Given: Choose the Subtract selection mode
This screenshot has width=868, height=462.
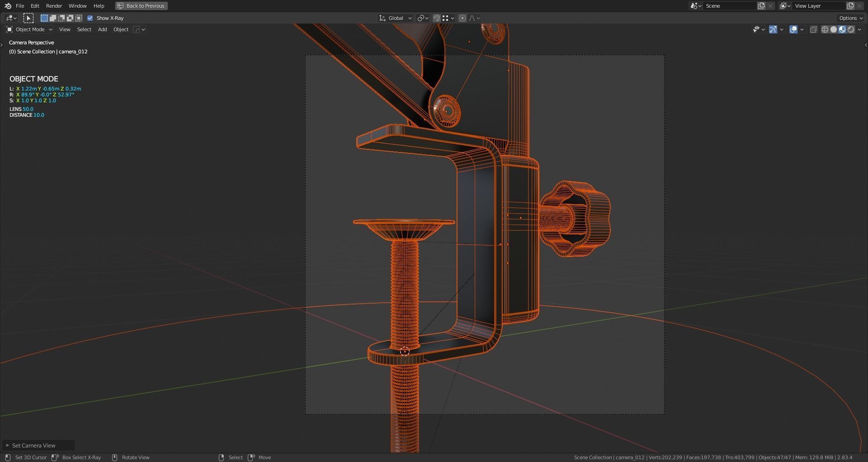Looking at the screenshot, I should [61, 18].
